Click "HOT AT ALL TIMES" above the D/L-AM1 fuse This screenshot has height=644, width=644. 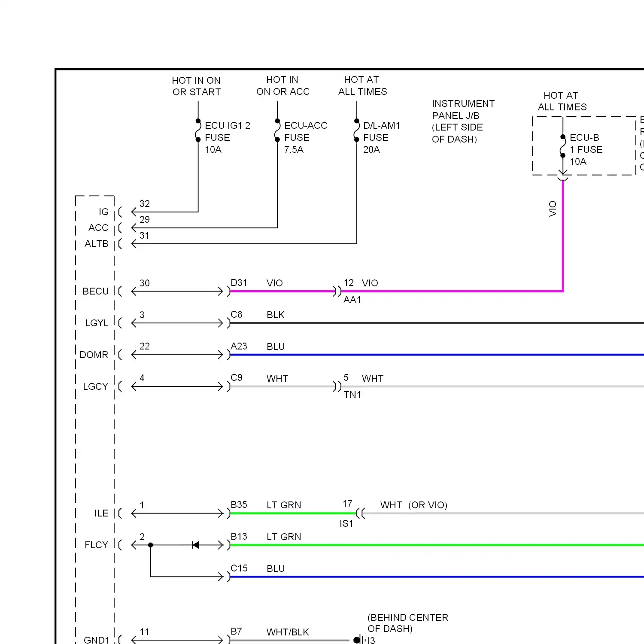pyautogui.click(x=362, y=85)
